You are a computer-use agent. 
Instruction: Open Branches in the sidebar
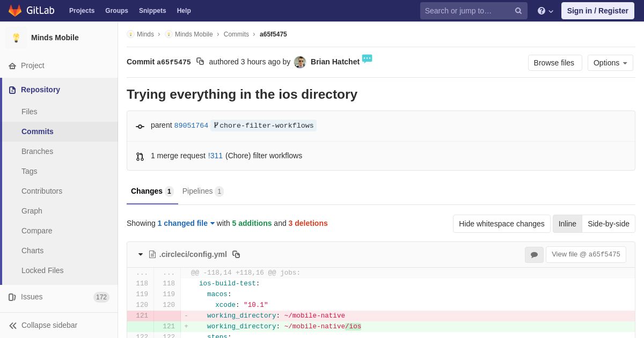(x=37, y=151)
